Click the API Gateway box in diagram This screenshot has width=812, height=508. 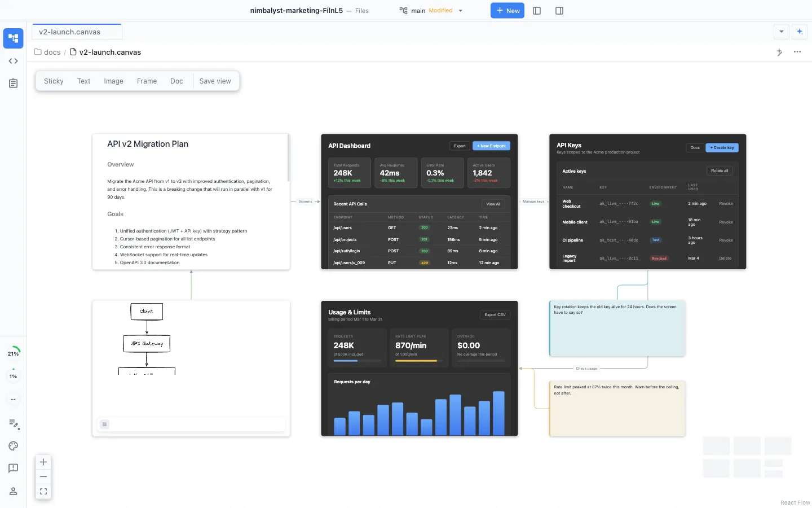147,344
